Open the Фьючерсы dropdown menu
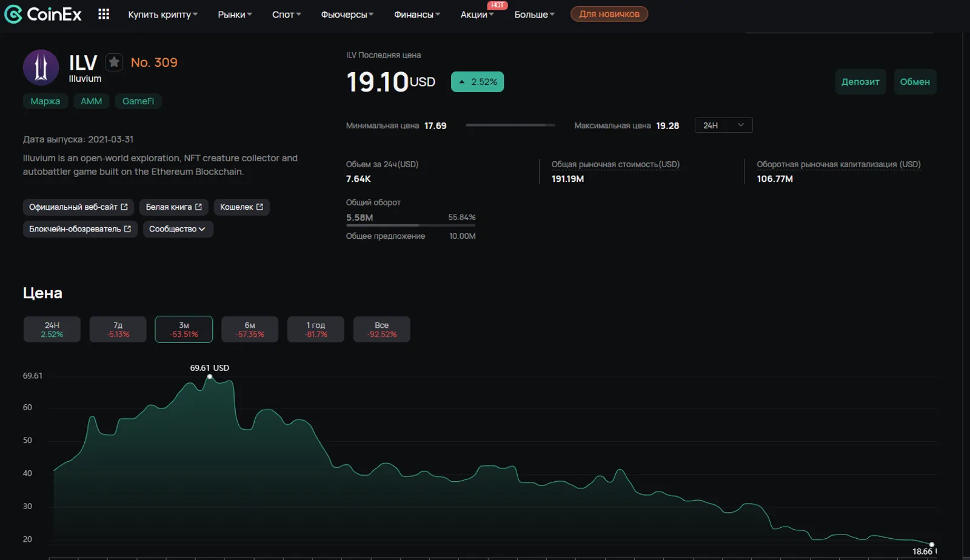The width and height of the screenshot is (970, 560). pos(347,15)
